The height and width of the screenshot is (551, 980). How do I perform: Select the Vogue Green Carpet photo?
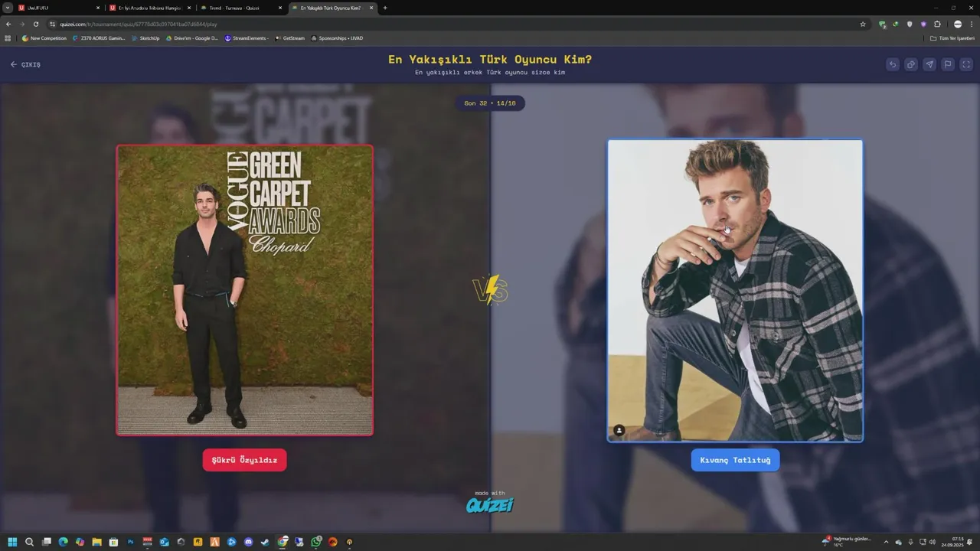245,290
